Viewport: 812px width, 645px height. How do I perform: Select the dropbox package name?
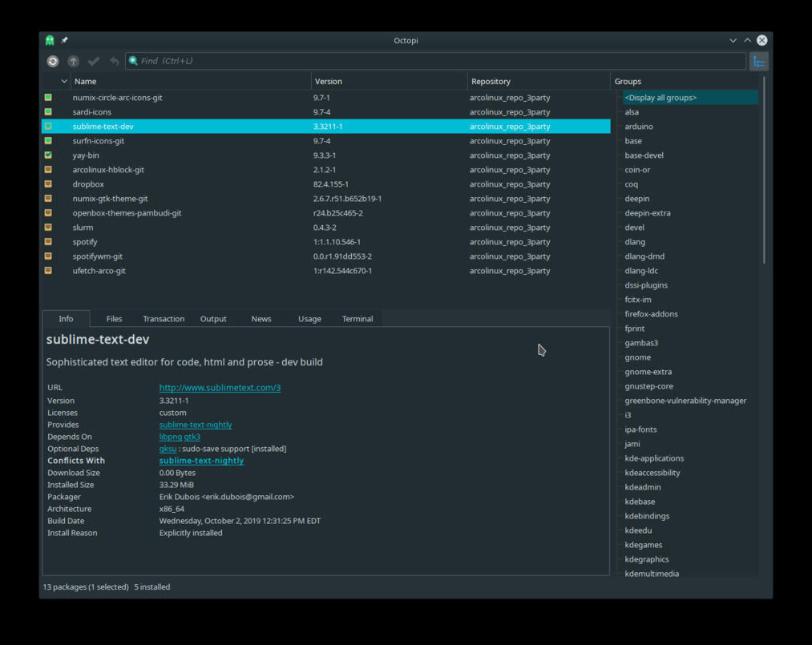(88, 183)
